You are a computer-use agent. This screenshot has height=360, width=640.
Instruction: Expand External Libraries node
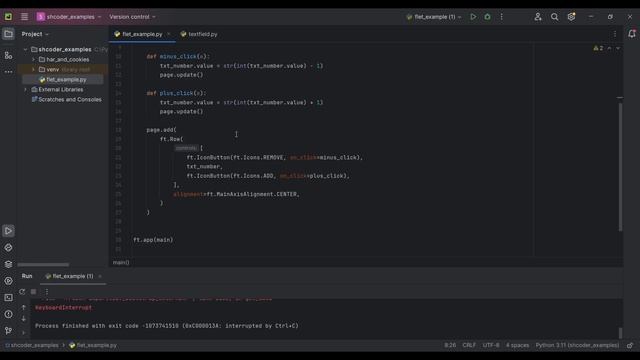tap(25, 89)
